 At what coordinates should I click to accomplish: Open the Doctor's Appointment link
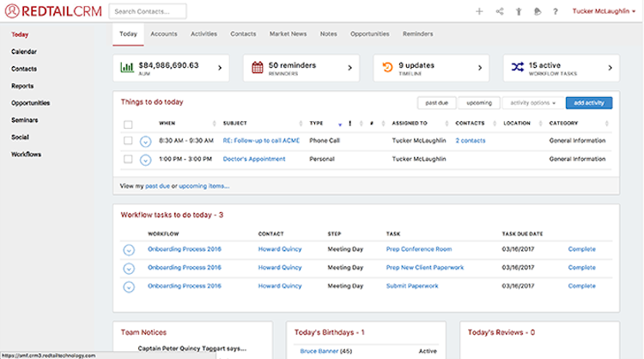tap(254, 159)
